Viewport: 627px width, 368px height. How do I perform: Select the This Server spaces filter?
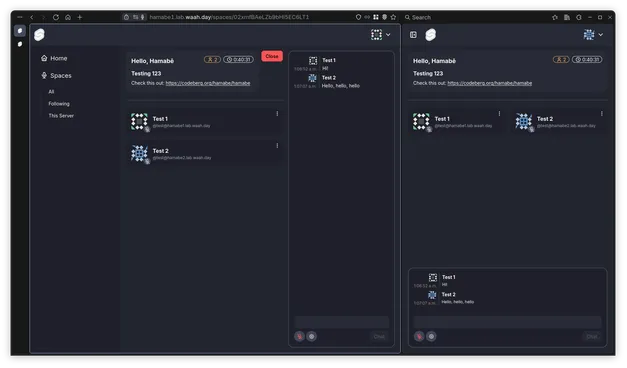coord(61,116)
